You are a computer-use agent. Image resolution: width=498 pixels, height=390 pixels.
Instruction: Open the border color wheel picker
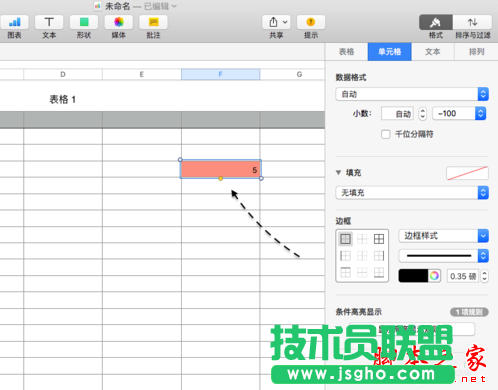coord(434,276)
